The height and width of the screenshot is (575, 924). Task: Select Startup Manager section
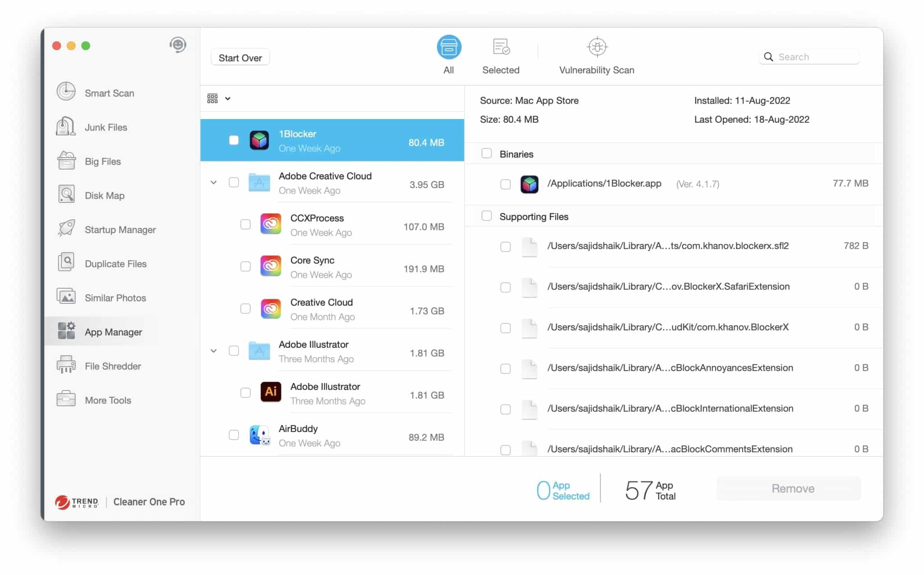tap(120, 229)
